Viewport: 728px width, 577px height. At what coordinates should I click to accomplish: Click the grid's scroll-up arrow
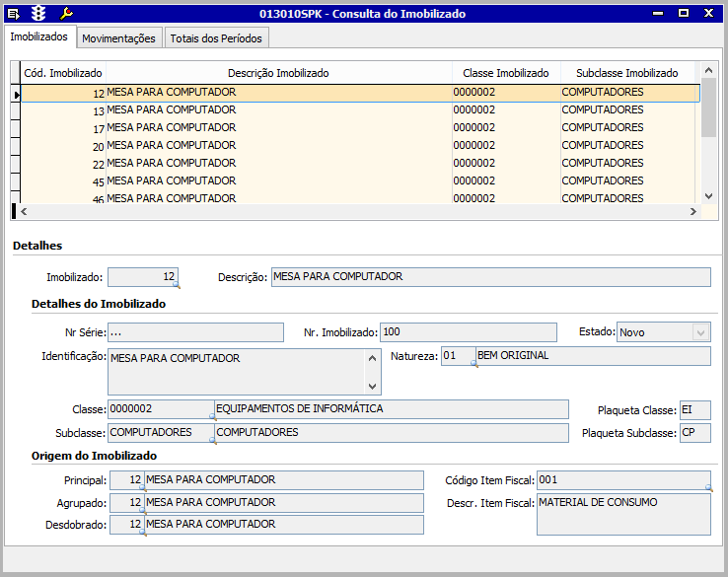(x=708, y=72)
